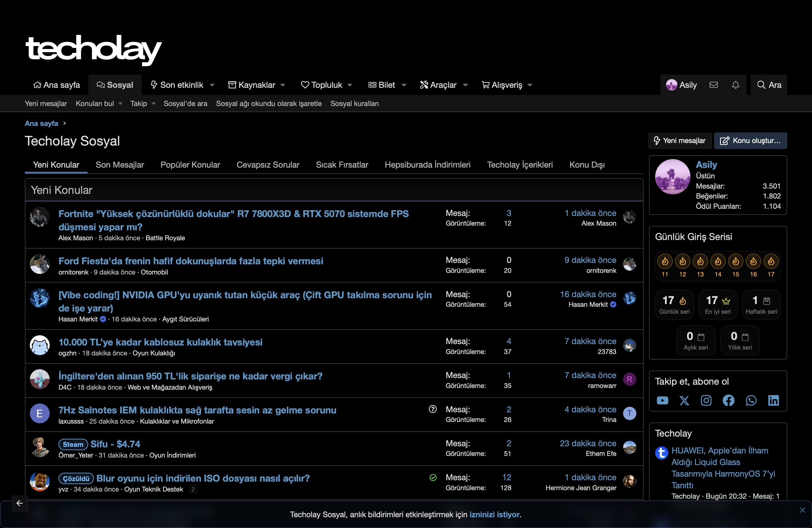
Task: Click laxussss 'E' avatar
Action: [39, 413]
